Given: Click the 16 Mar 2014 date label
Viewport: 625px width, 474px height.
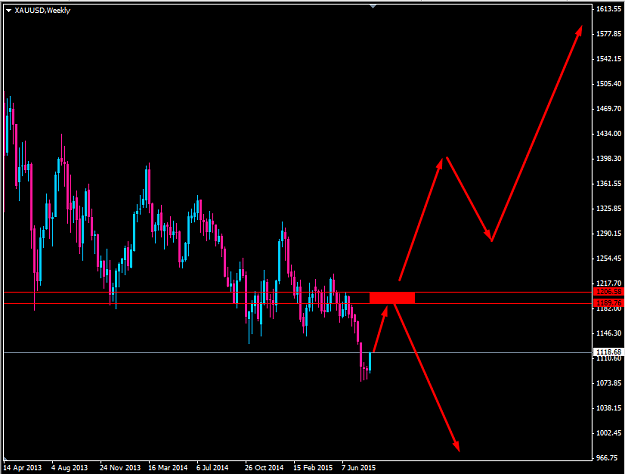Looking at the screenshot, I should 168,468.
